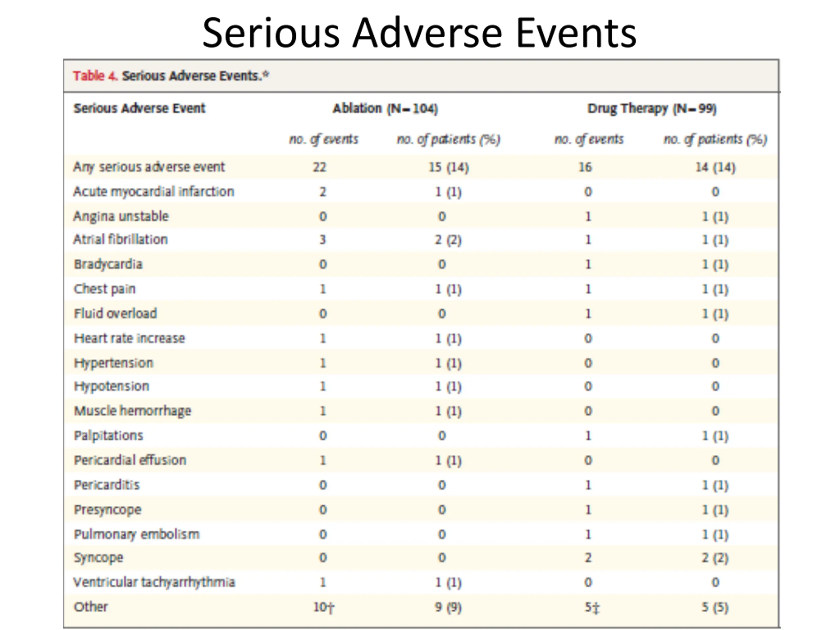
Task: Click the 2 (2) ablation value for Atrial fibrillation
Action: click(449, 240)
